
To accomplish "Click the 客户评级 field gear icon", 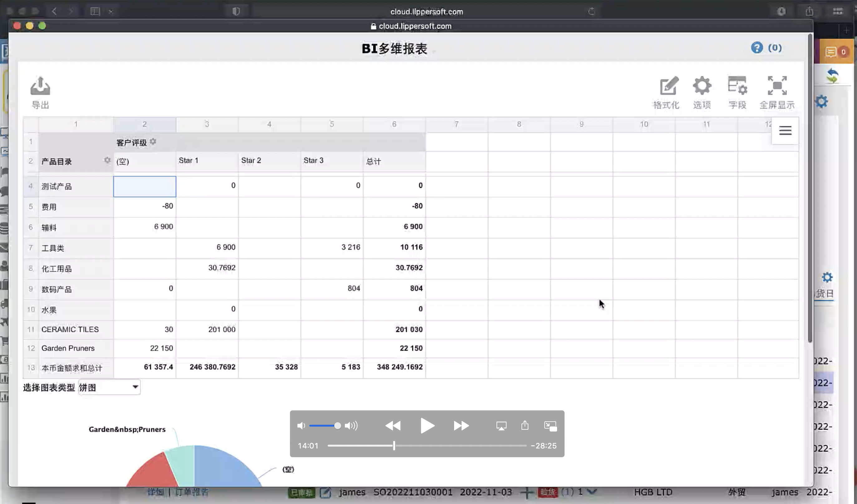I will click(x=153, y=141).
